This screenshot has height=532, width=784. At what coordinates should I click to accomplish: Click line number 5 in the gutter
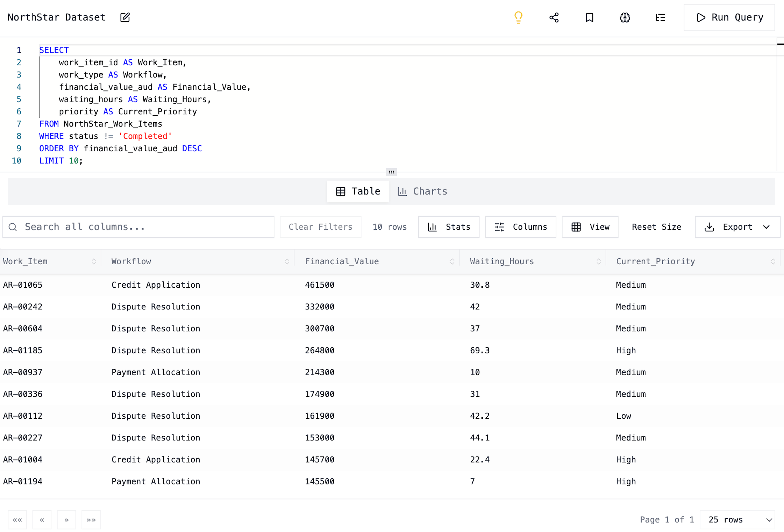click(x=19, y=100)
